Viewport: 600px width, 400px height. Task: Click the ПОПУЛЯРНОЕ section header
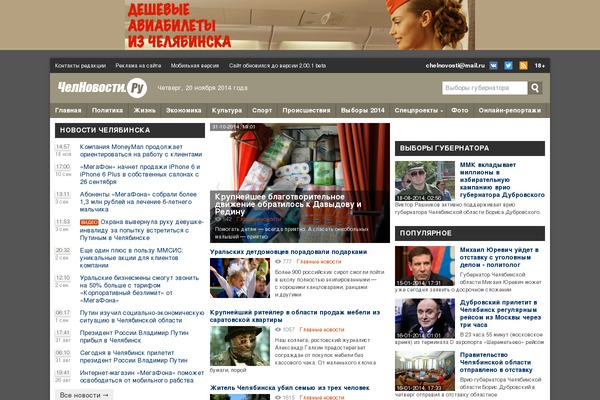coord(470,233)
